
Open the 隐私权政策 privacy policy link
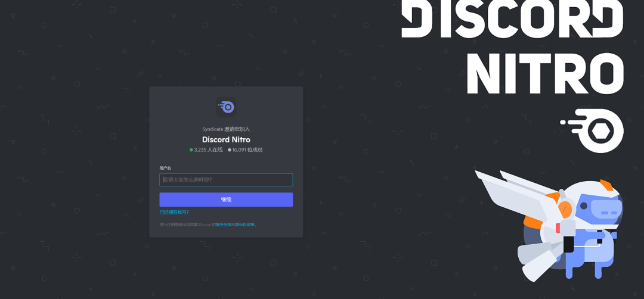[245, 225]
